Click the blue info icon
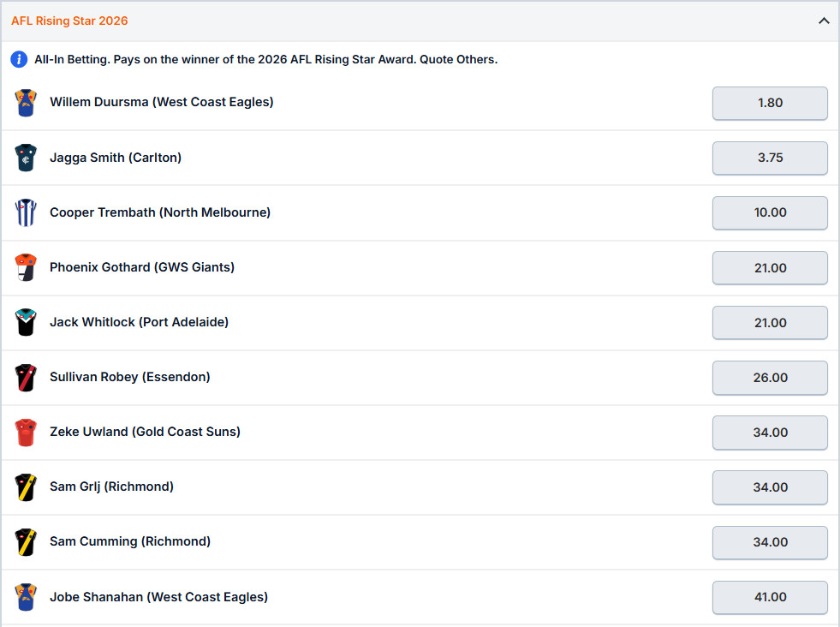Screen dimensions: 840x627 (19, 59)
